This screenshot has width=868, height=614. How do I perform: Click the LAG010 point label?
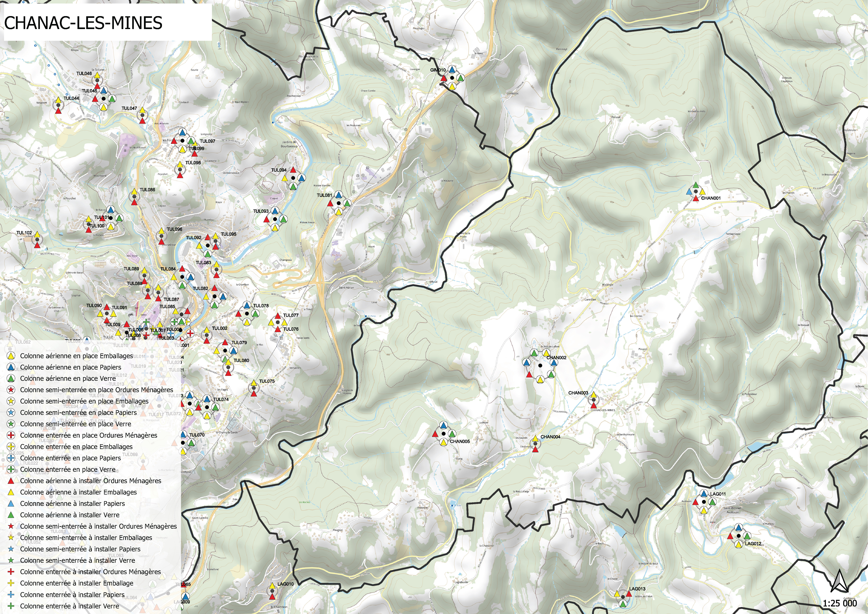(285, 584)
